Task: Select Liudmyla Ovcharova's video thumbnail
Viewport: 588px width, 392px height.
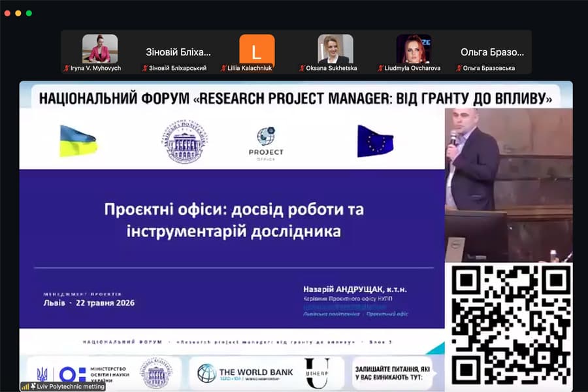Action: click(x=414, y=49)
